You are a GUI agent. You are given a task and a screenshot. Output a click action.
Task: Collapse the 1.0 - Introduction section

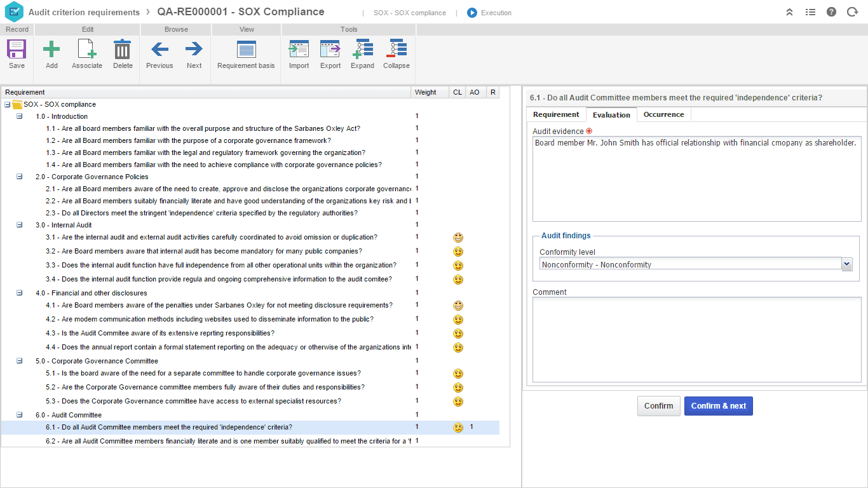19,116
